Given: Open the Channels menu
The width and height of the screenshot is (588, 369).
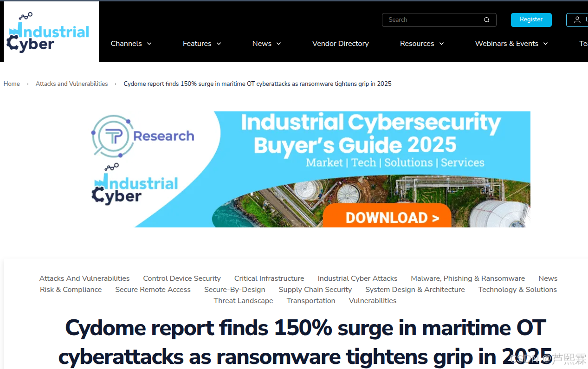Looking at the screenshot, I should [x=126, y=44].
